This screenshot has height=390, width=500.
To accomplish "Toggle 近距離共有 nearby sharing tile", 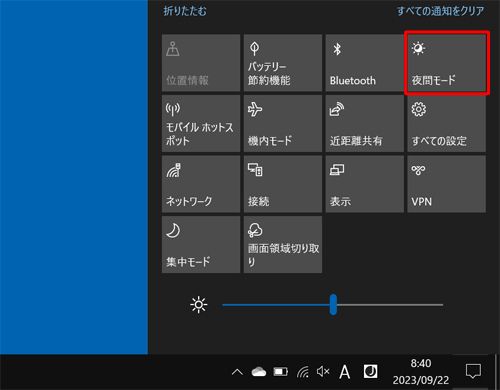I will coord(365,124).
